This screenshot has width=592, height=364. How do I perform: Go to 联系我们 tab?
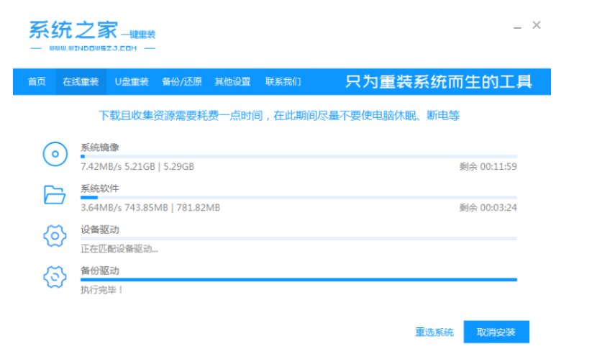(283, 81)
